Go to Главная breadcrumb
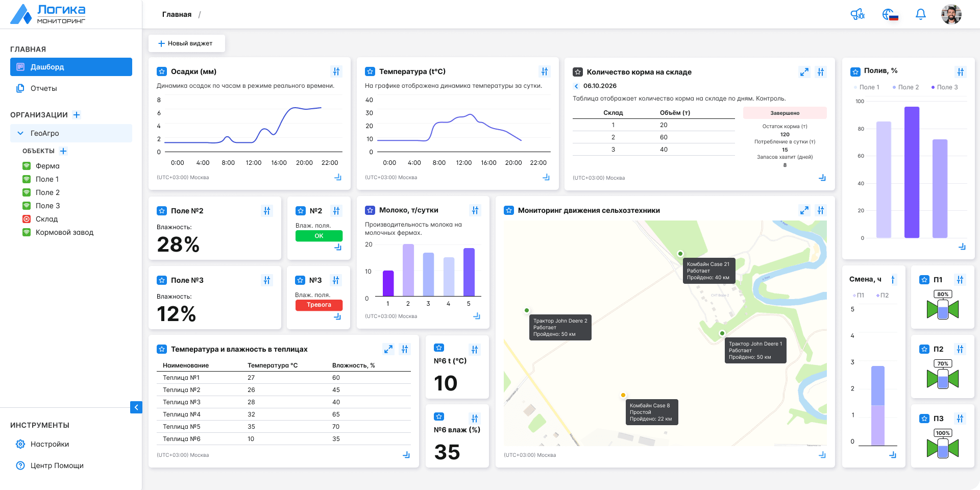This screenshot has width=980, height=490. coord(177,14)
